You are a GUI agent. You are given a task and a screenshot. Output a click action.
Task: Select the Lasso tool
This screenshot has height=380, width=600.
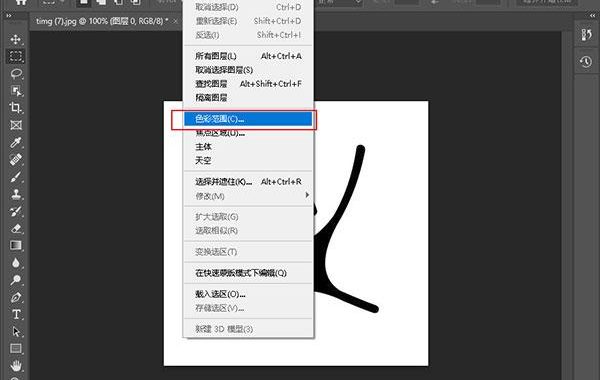tap(16, 73)
